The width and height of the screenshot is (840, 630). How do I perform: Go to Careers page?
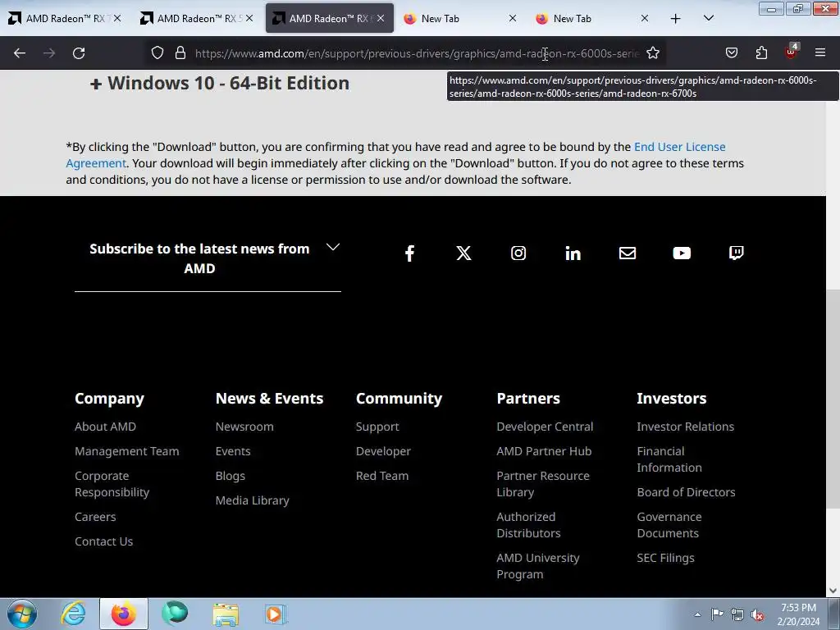click(95, 517)
